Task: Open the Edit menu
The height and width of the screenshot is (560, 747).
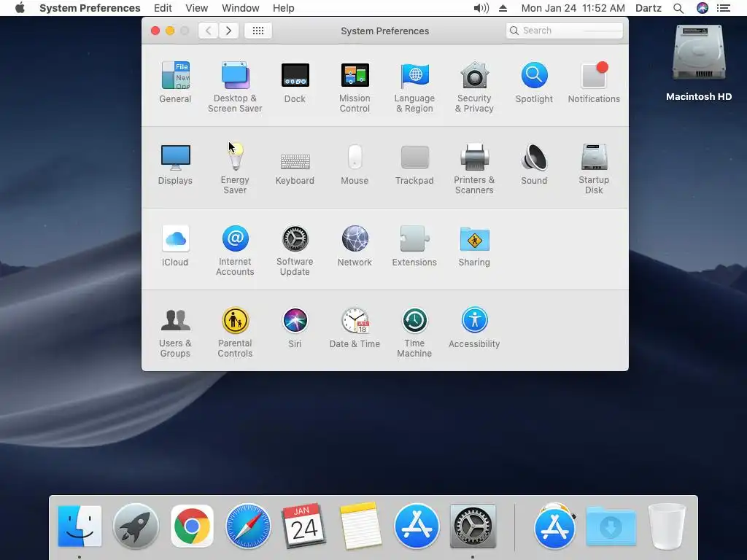Action: point(163,8)
